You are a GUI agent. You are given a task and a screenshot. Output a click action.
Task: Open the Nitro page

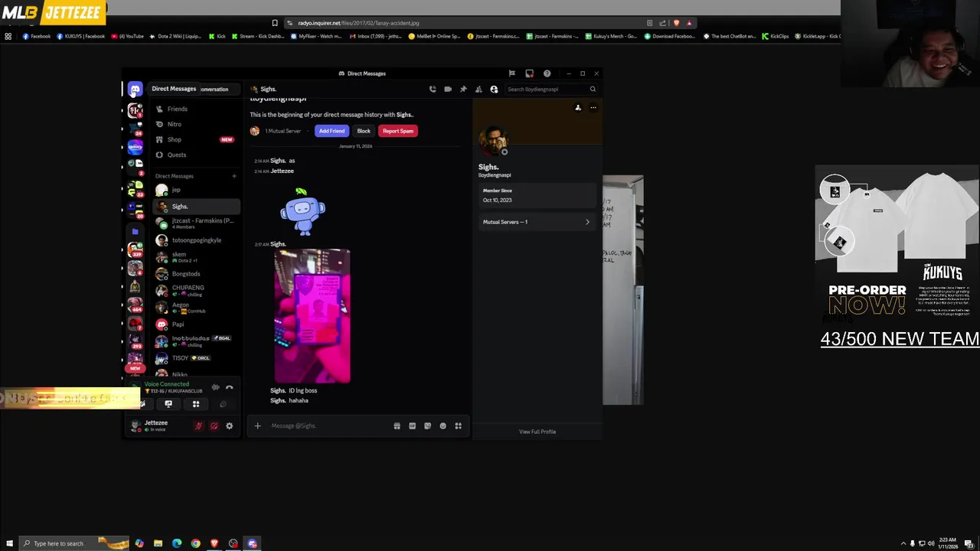pos(197,124)
